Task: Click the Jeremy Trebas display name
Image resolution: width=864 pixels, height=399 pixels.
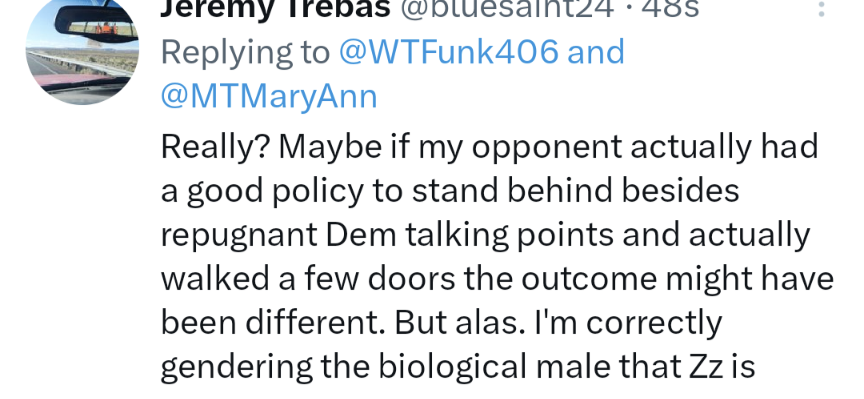Action: pos(275,9)
